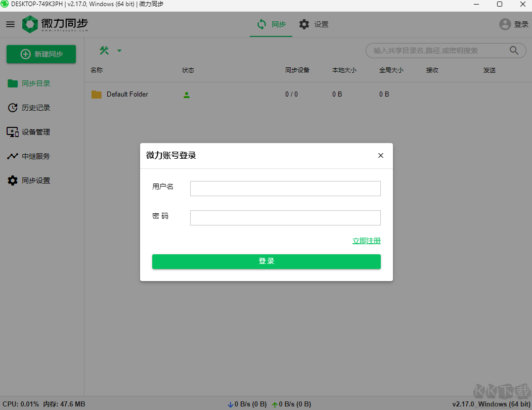Expand the dropdown arrow beside the wrench
The width and height of the screenshot is (532, 410).
[x=119, y=51]
